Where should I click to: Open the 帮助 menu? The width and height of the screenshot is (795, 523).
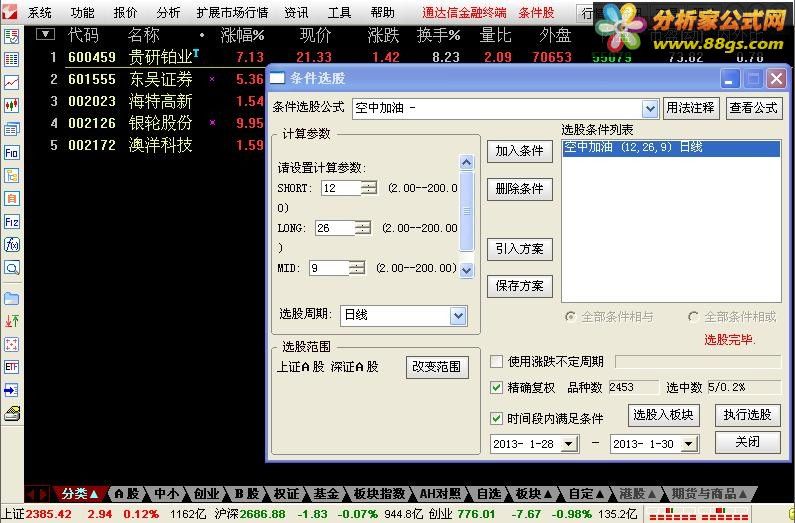382,13
